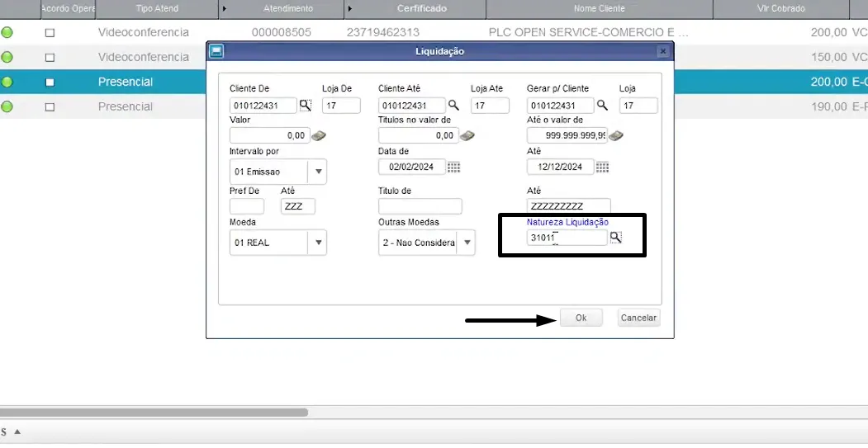Click the Certificado column header
Image resolution: width=868 pixels, height=448 pixels.
[421, 9]
